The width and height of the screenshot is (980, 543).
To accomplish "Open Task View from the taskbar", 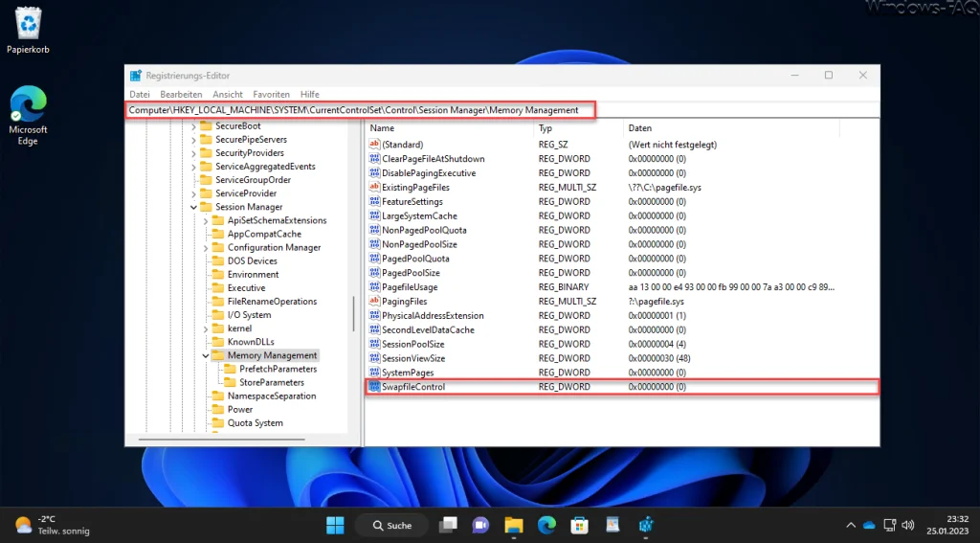I will (x=448, y=525).
